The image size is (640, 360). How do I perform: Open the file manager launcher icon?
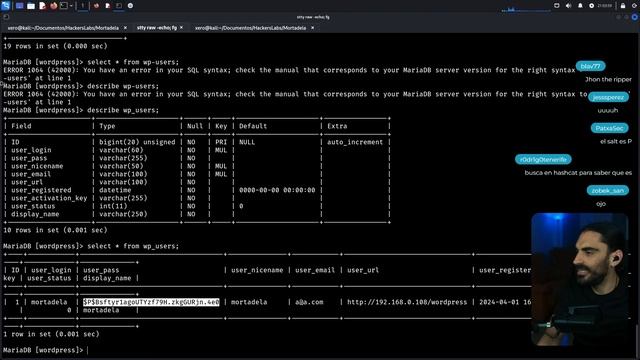[x=31, y=6]
